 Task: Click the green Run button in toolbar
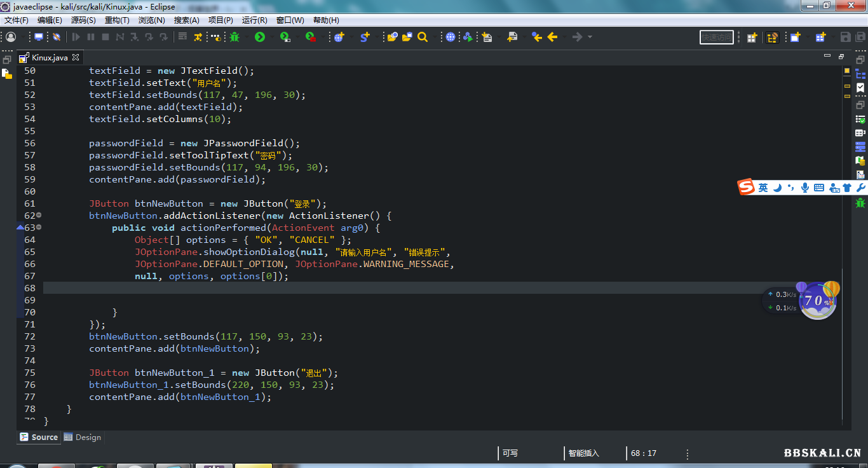pos(260,38)
